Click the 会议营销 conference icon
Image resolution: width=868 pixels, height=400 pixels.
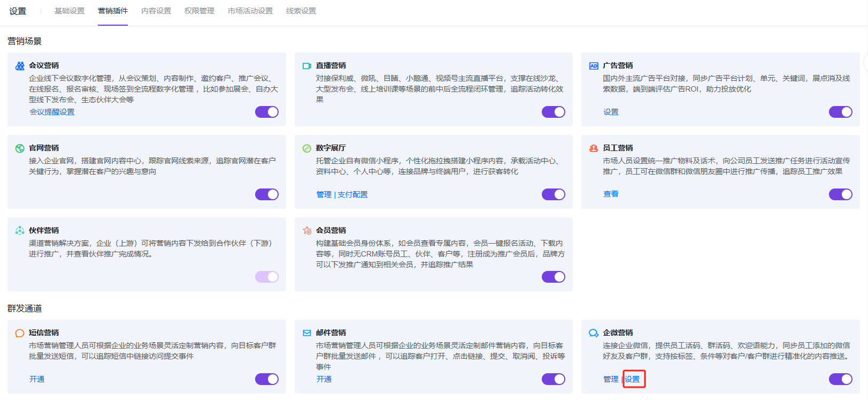click(20, 66)
